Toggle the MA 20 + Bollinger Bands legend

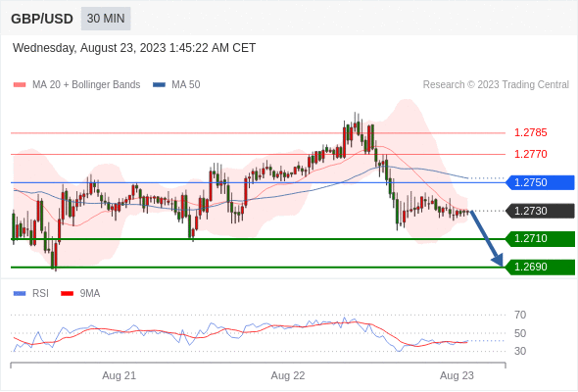tap(76, 85)
